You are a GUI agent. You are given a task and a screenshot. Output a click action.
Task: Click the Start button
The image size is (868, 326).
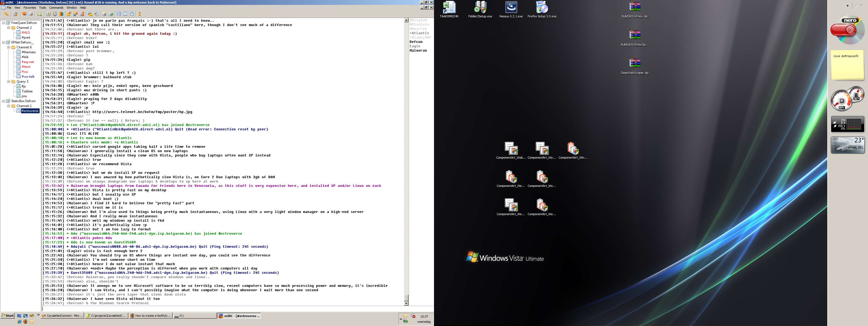(7, 316)
